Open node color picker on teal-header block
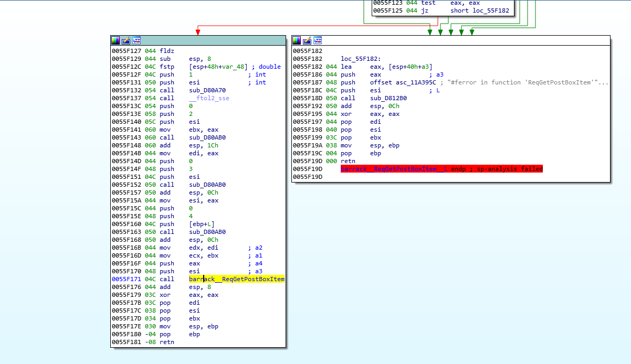Screen dimensions: 631x364 click(115, 40)
